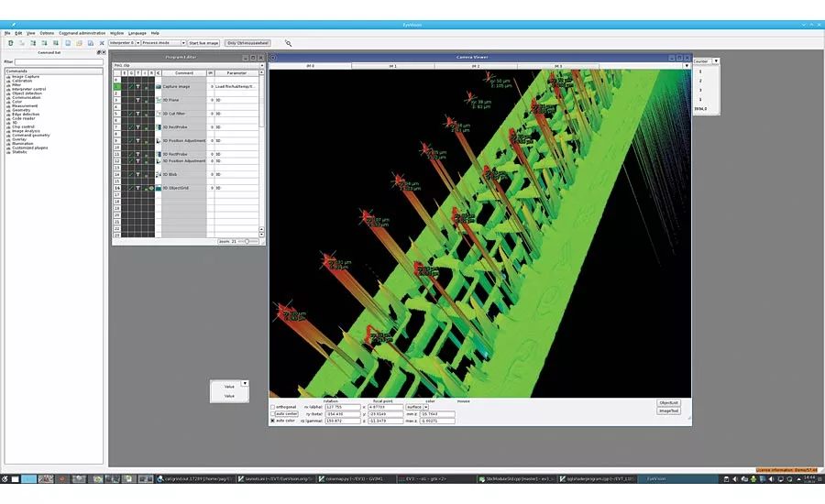Click the 3D ObjectGrid command icon in row 16
This screenshot has height=504, width=825.
pyautogui.click(x=159, y=188)
